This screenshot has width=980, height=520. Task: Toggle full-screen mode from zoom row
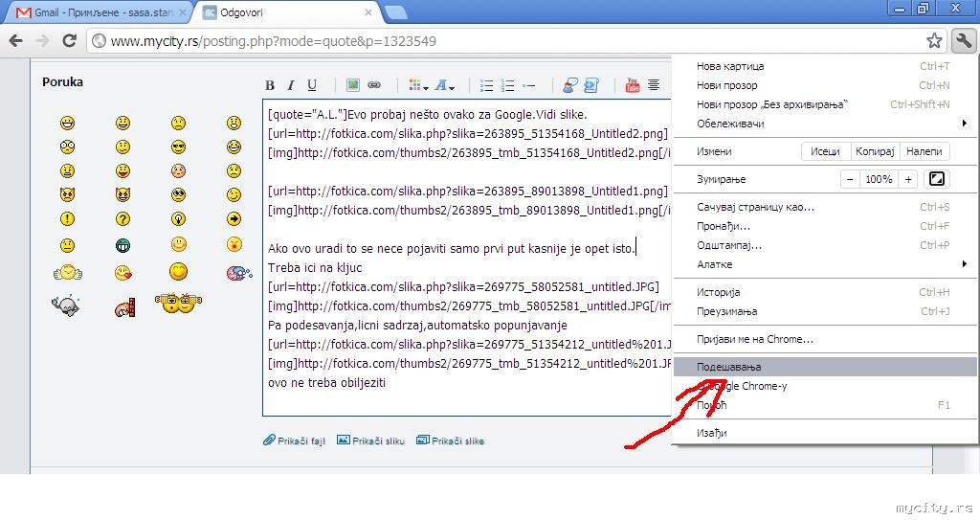coord(936,179)
